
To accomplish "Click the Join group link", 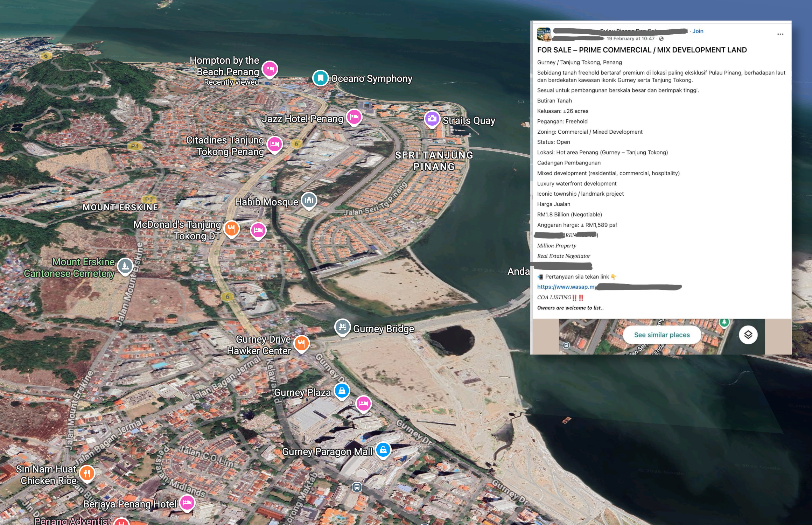I will (x=698, y=31).
